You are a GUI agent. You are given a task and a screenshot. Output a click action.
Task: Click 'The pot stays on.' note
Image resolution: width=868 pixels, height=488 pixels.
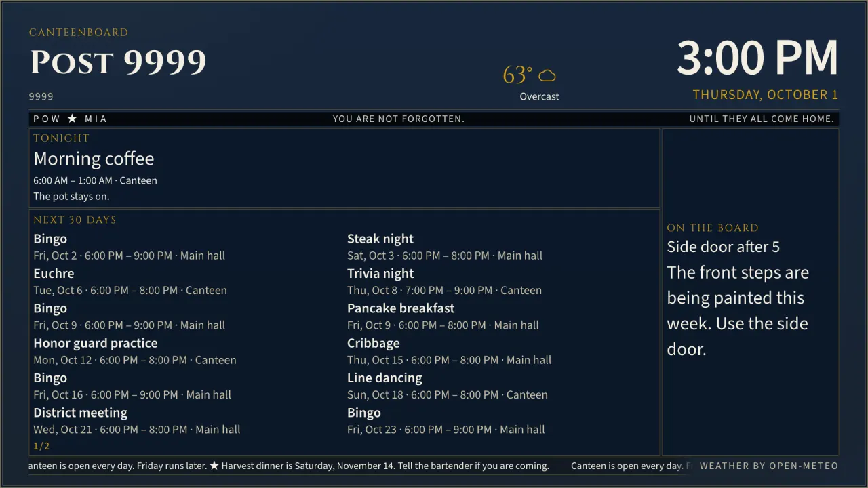(71, 197)
